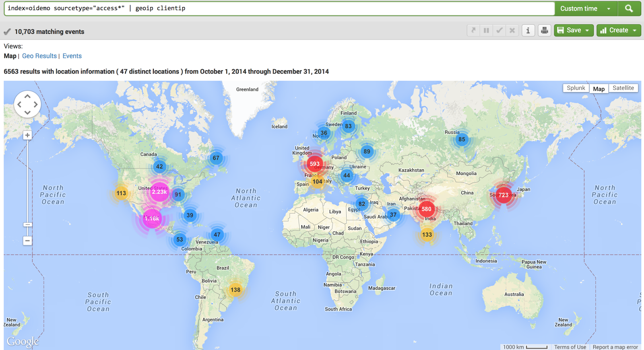Click the 138 cluster in Brazil

[x=235, y=290]
